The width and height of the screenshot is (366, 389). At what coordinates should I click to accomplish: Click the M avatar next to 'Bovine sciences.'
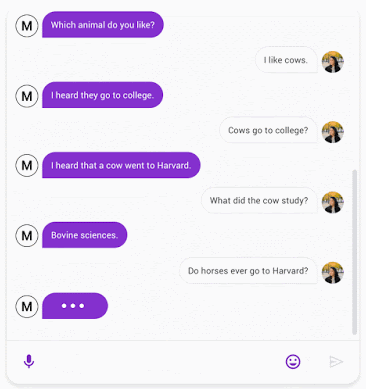tap(27, 235)
